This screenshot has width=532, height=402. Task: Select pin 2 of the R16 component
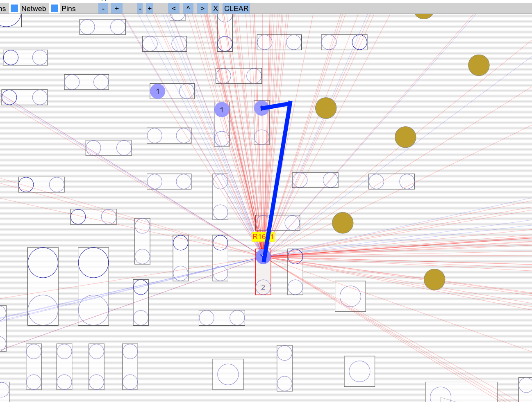tap(263, 288)
